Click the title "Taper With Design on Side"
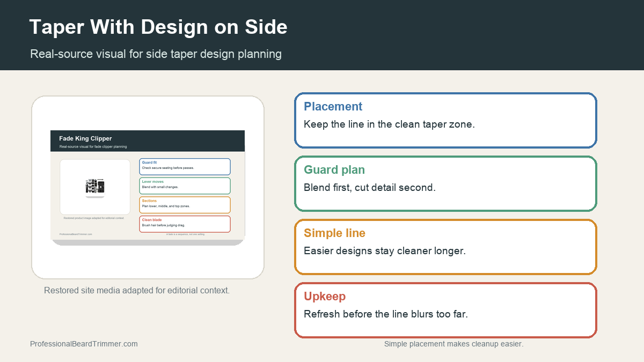Screen dimensions: 644x362 (158, 27)
